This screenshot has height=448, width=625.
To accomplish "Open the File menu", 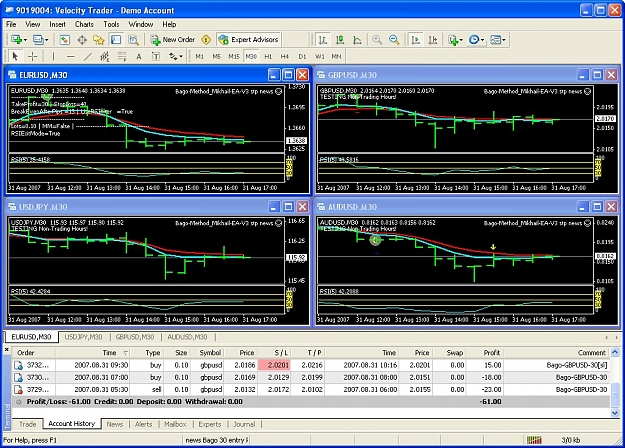I will tap(11, 24).
